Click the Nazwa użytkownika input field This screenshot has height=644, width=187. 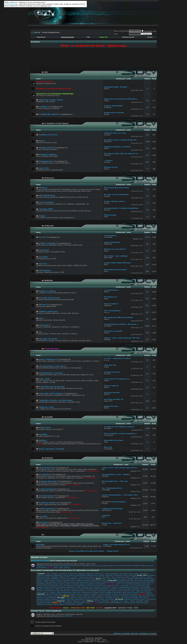coord(134,31)
